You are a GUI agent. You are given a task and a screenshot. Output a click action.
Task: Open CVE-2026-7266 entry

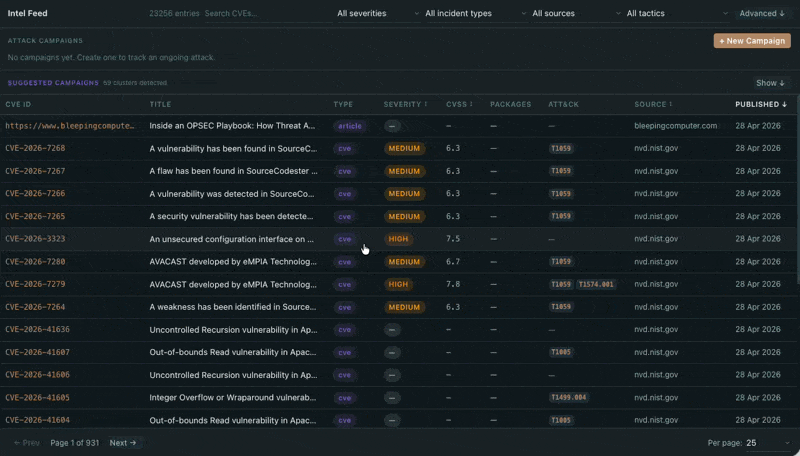click(35, 193)
